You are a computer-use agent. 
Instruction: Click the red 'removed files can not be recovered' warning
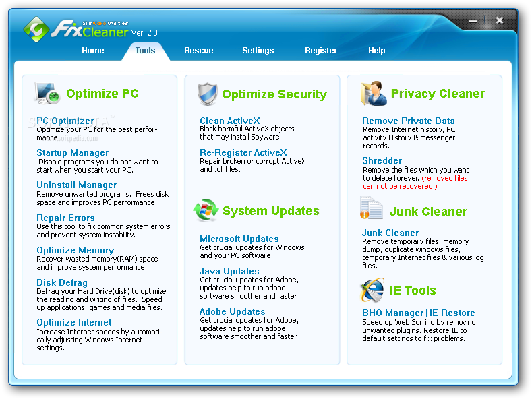[x=415, y=182]
